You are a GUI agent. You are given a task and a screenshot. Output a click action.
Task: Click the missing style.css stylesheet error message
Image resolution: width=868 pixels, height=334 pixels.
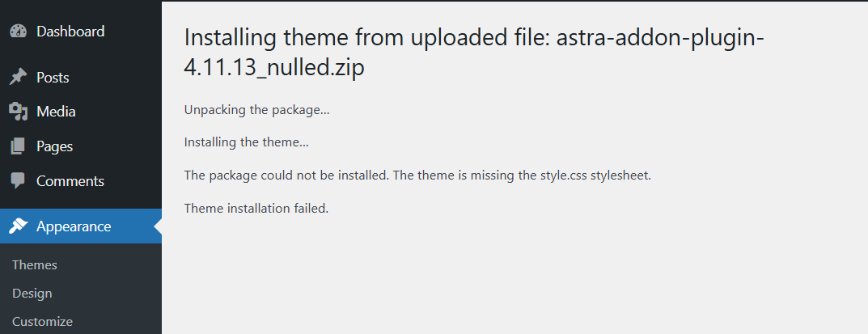click(x=417, y=175)
